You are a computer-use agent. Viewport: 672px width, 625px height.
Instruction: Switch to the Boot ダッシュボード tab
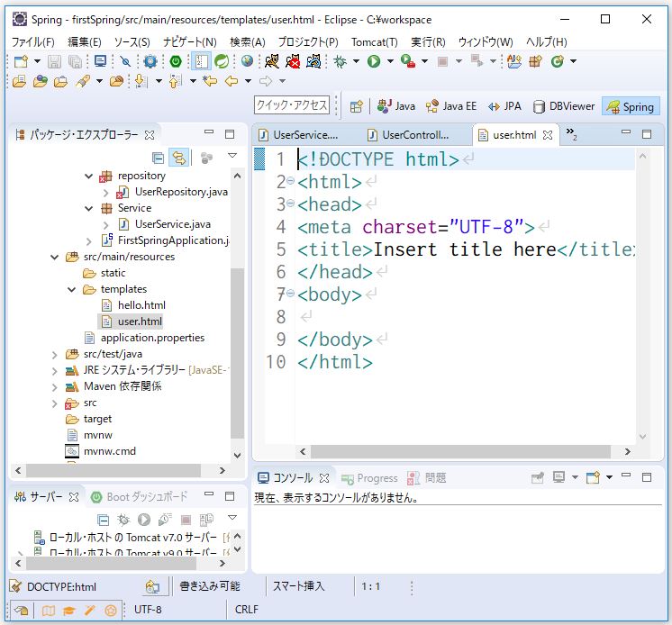tap(140, 497)
